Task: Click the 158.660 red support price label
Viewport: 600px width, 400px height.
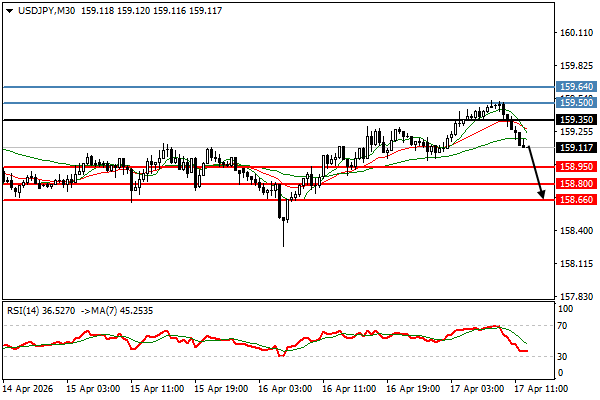Action: pos(578,200)
